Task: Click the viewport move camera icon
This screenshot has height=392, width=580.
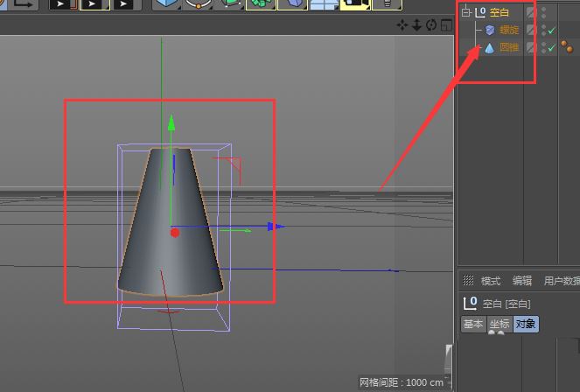Action: [x=402, y=25]
